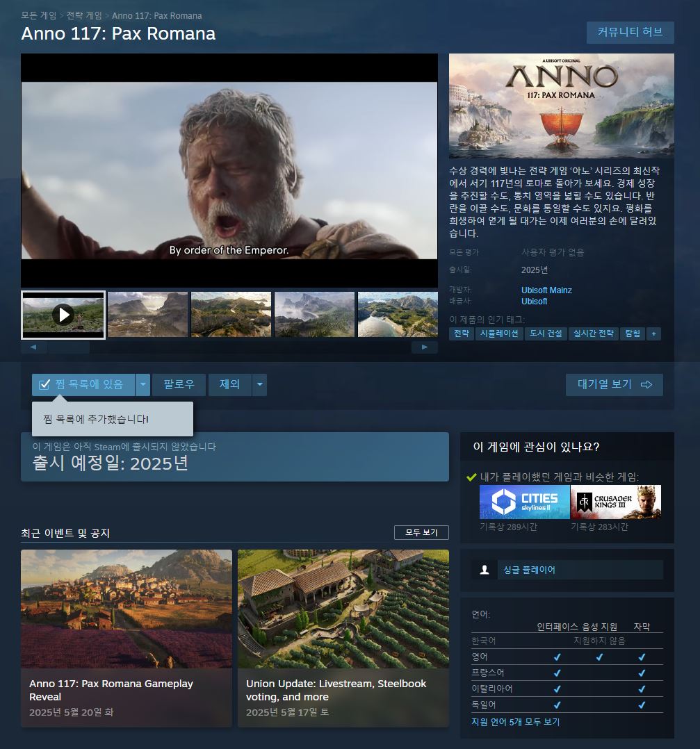Viewport: 700px width, 749px height.
Task: Click the 대기열 보기 button
Action: pyautogui.click(x=614, y=384)
